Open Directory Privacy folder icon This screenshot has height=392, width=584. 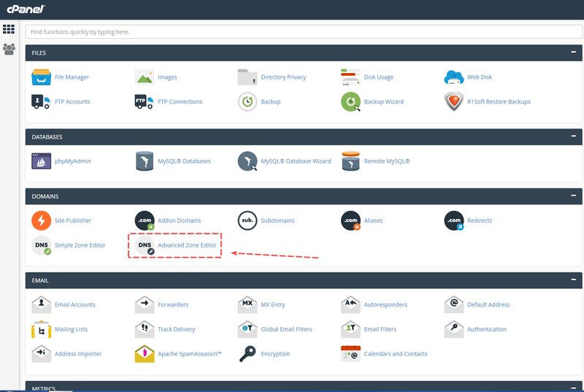[247, 77]
